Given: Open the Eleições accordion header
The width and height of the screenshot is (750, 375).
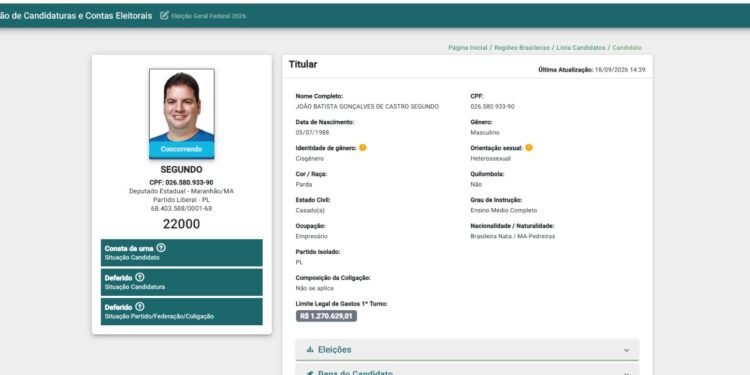Looking at the screenshot, I should pyautogui.click(x=467, y=350).
